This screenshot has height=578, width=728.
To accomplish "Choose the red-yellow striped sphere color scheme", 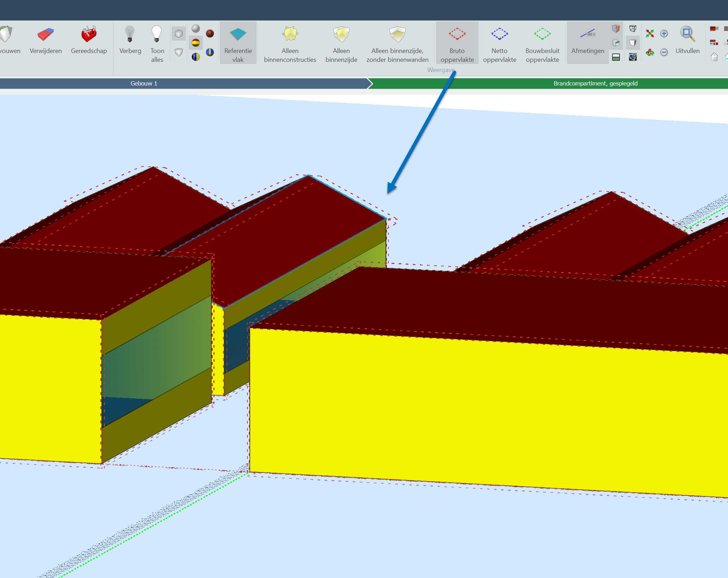I will [196, 43].
